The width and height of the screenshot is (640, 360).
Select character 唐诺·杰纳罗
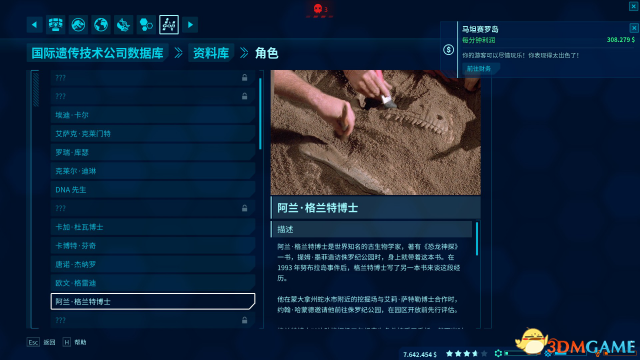coord(153,264)
